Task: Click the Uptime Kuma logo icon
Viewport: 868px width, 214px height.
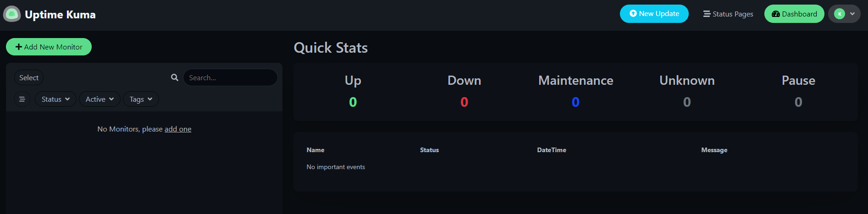Action: click(x=12, y=14)
